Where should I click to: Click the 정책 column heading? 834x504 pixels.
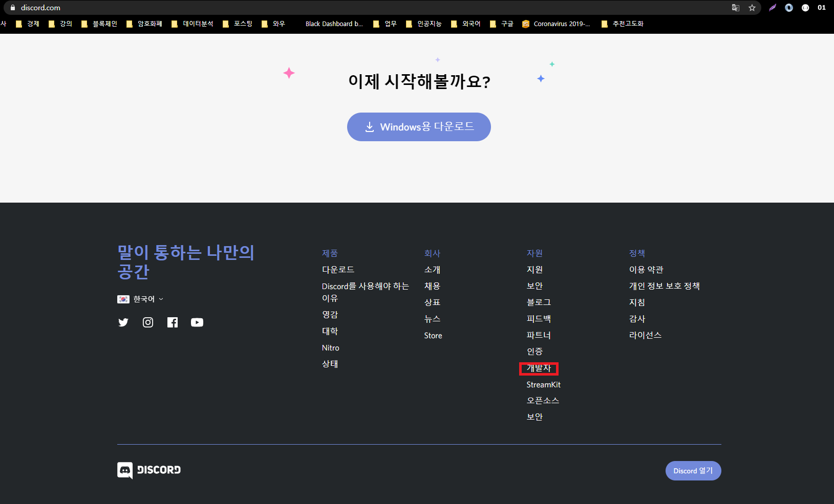[x=637, y=253]
